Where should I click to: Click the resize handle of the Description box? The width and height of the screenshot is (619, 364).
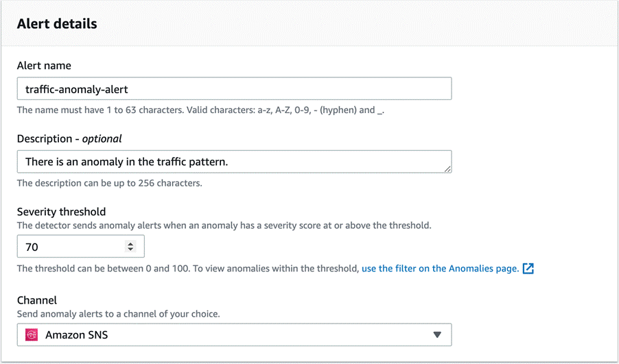click(x=447, y=169)
